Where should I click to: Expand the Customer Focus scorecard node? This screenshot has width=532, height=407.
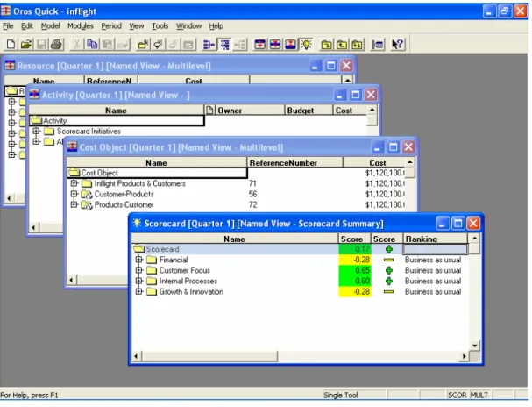[138, 270]
